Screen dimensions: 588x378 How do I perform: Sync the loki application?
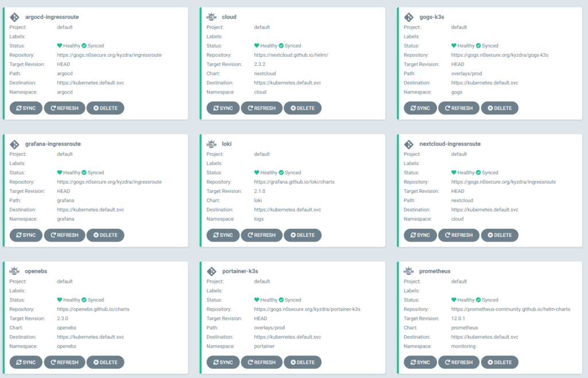[223, 235]
